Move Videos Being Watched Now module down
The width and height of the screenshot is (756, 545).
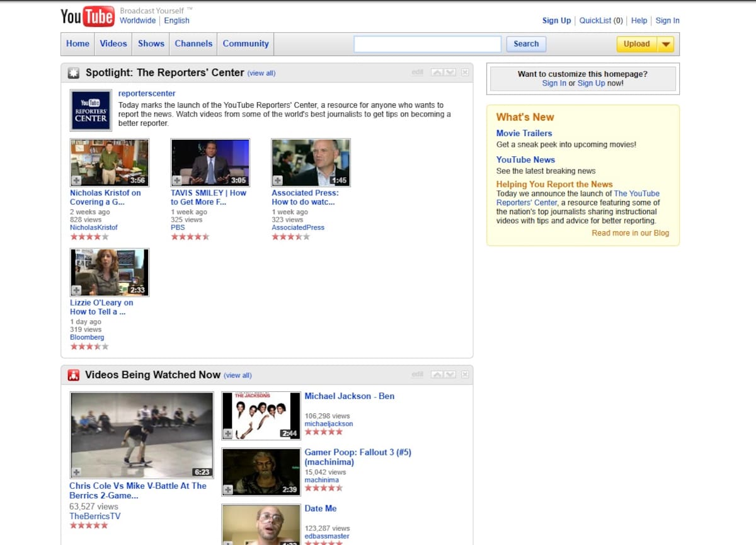click(x=449, y=375)
